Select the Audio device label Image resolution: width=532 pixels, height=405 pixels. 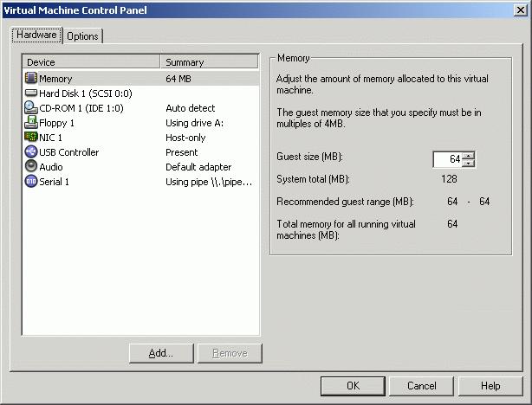[x=51, y=167]
